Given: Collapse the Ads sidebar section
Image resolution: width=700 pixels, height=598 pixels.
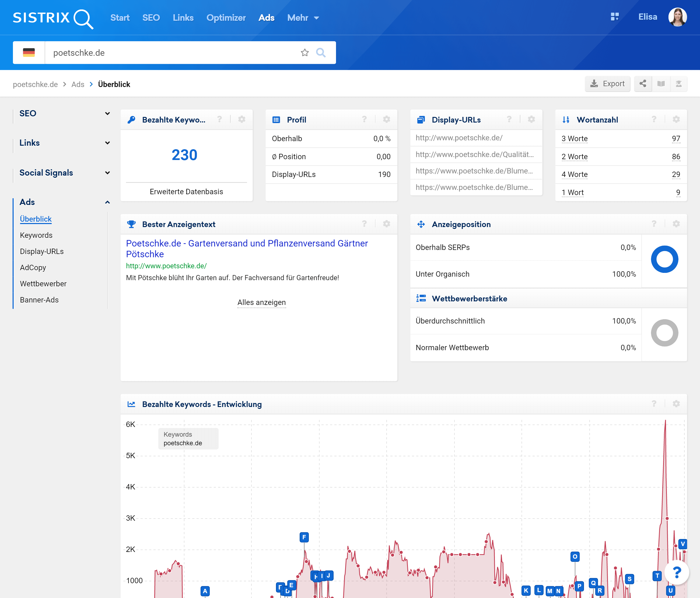Looking at the screenshot, I should pos(107,202).
